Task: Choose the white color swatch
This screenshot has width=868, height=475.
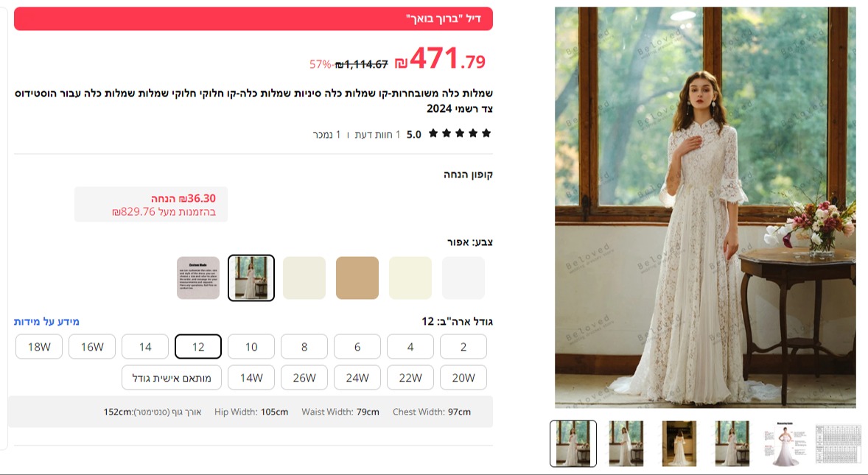Action: pos(463,278)
